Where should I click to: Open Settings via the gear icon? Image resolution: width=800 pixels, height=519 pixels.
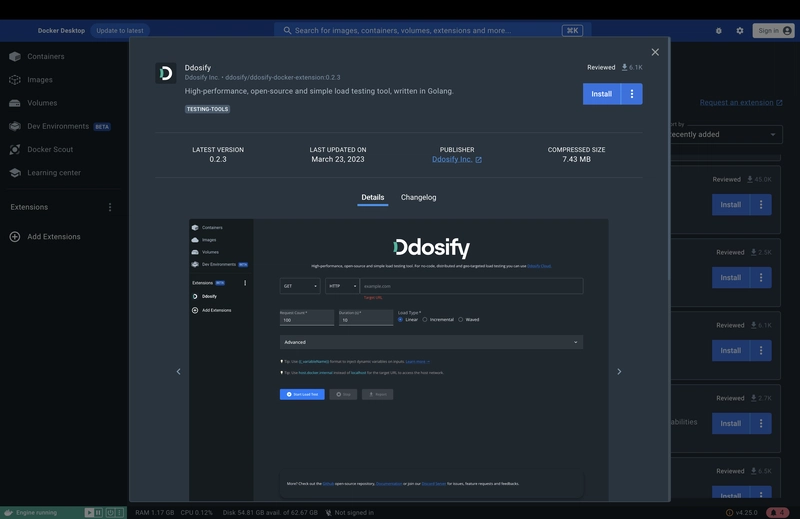coord(740,31)
